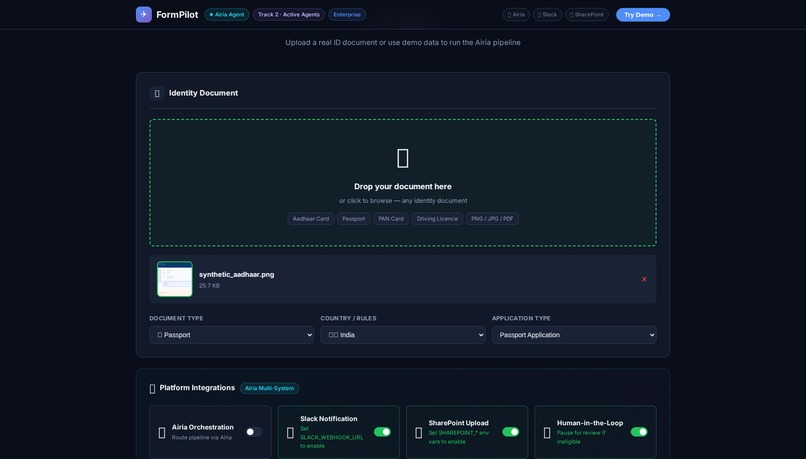This screenshot has height=459, width=806.
Task: Click the Platform Integrations heading
Action: (x=197, y=388)
